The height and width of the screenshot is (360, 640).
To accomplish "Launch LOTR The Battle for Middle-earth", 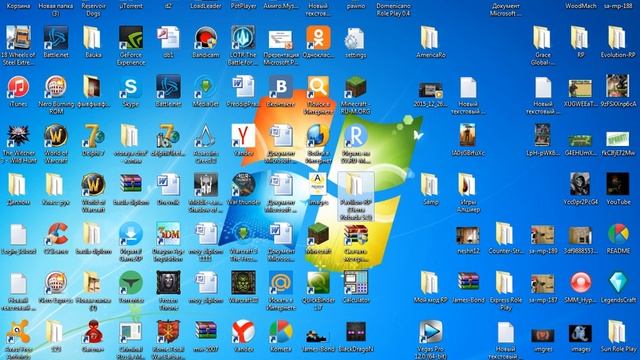I will [243, 39].
